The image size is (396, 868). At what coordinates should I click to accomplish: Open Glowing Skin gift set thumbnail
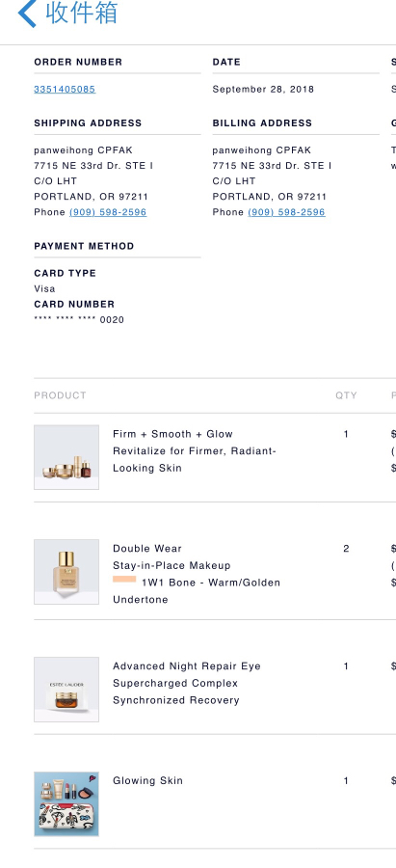[x=66, y=803]
